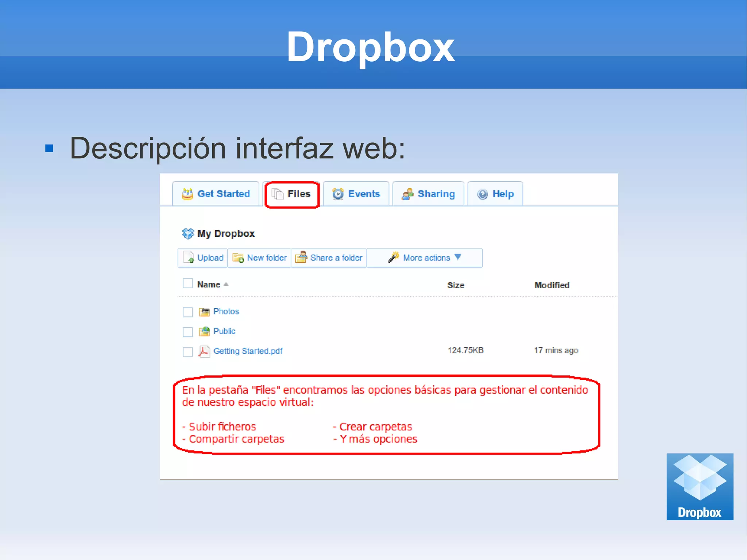
Task: Click the clock icon on Events tab
Action: [x=338, y=194]
